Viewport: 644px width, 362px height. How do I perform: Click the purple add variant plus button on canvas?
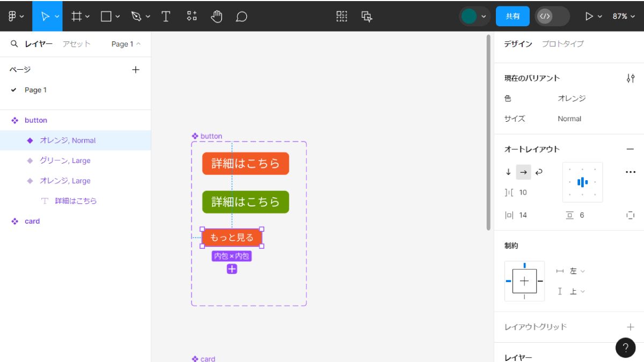coord(232,269)
